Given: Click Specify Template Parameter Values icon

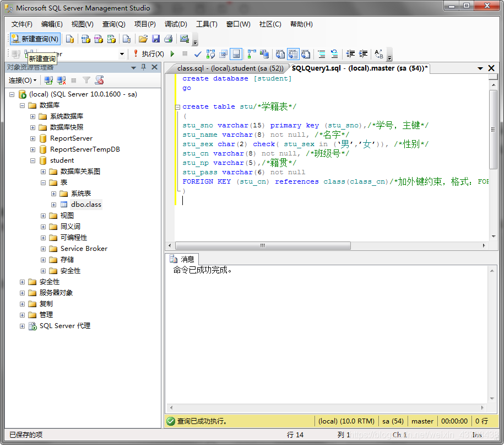Looking at the screenshot, I should 379,54.
